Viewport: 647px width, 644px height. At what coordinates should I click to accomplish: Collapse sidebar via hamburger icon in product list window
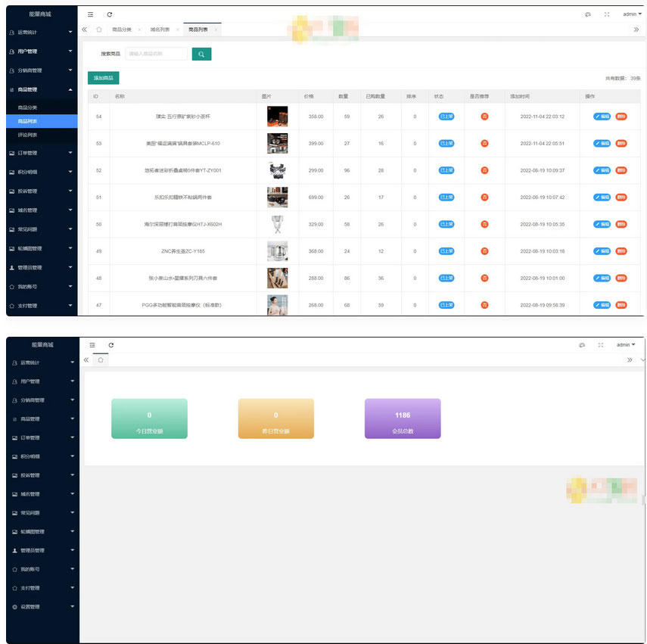[90, 14]
